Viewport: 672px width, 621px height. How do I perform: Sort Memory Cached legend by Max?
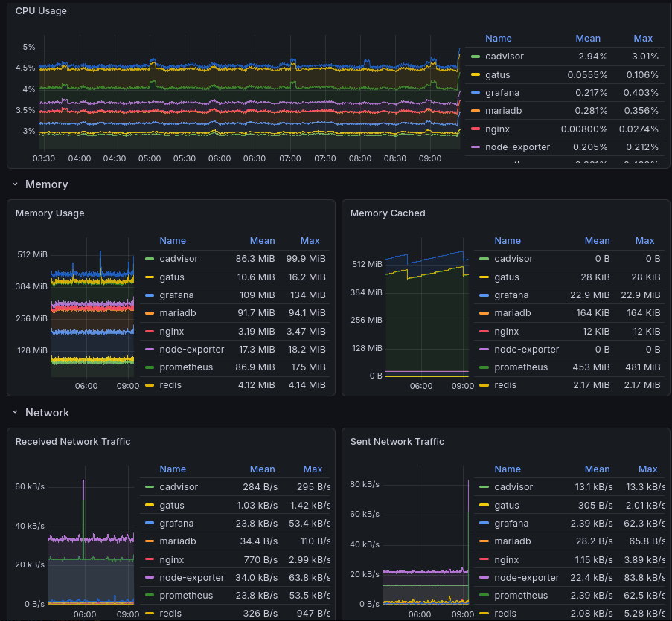[x=644, y=241]
